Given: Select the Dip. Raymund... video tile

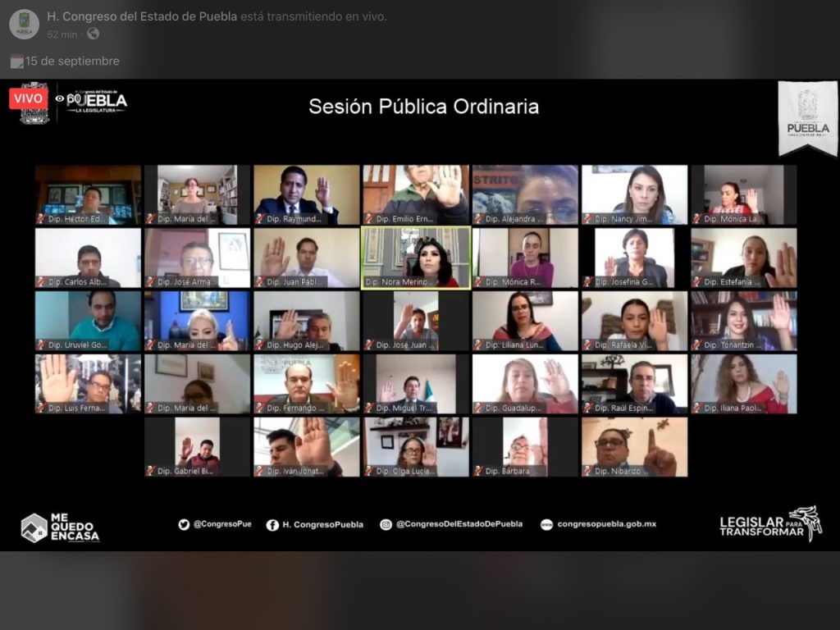Looking at the screenshot, I should (x=306, y=194).
